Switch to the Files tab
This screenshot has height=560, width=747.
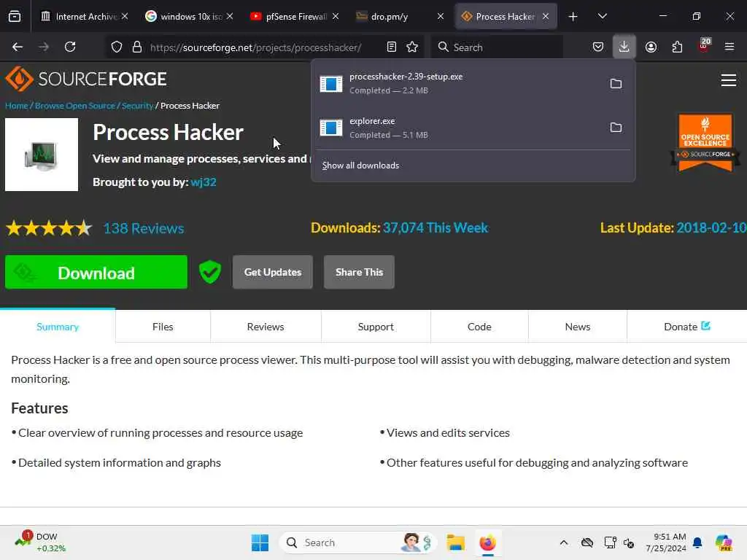[x=163, y=327]
